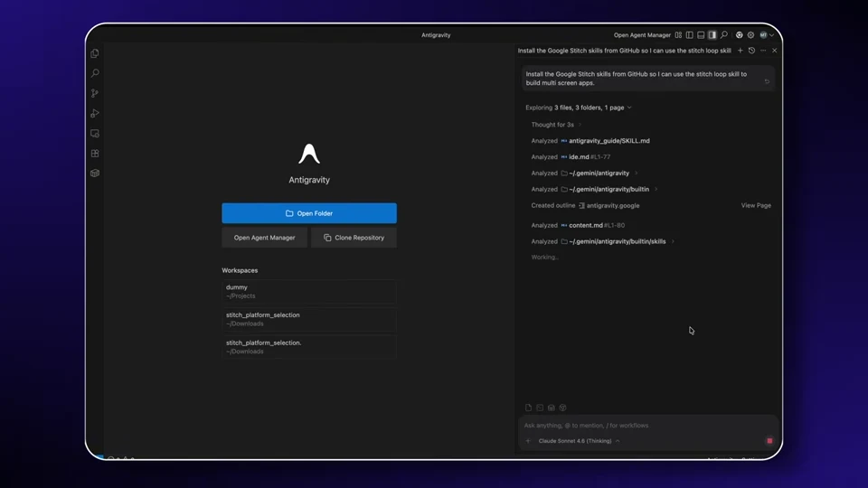This screenshot has width=868, height=488.
Task: Stop the agent with the red square button
Action: pos(769,441)
